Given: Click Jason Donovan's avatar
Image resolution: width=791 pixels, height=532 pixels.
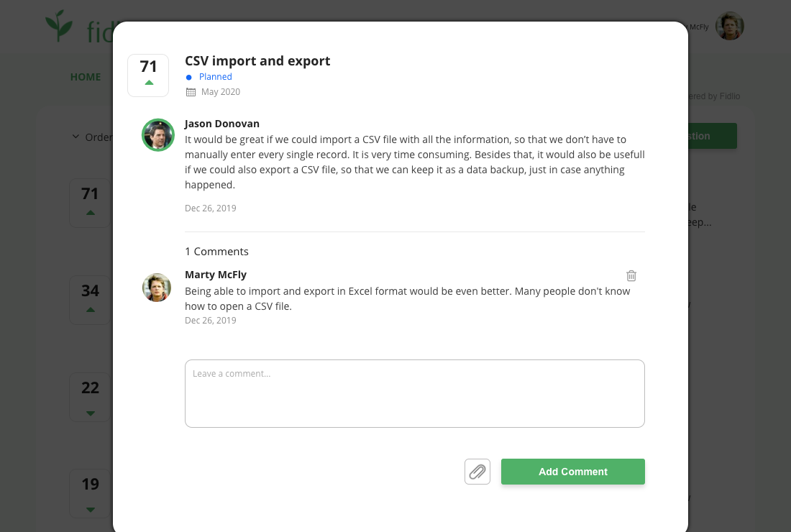Looking at the screenshot, I should 158,135.
